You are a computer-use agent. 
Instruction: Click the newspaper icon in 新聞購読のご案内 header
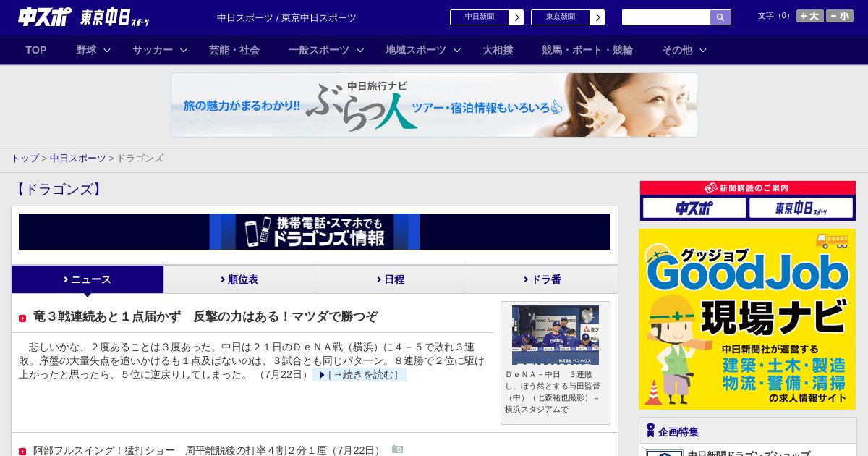711,187
